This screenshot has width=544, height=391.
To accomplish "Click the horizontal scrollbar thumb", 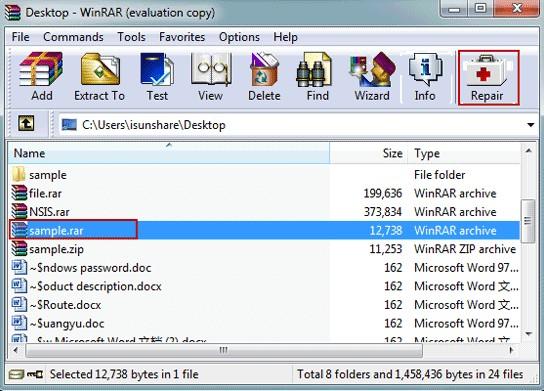I will (x=224, y=350).
